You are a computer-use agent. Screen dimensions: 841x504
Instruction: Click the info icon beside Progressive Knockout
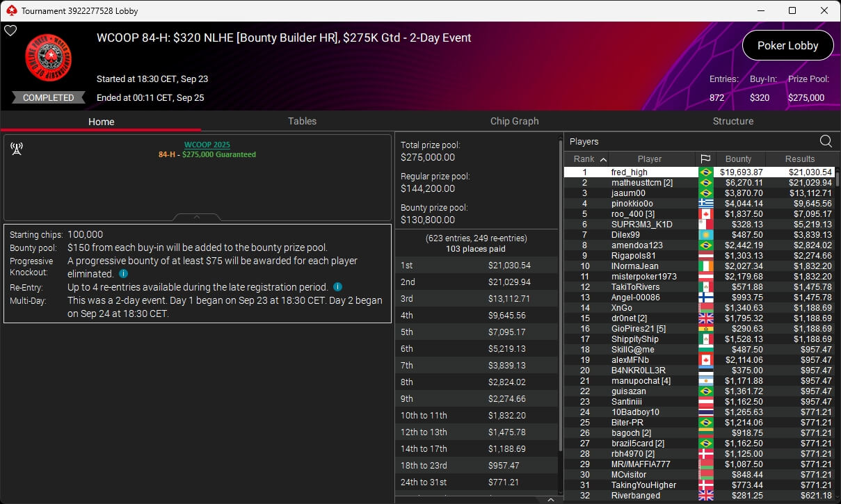point(123,274)
